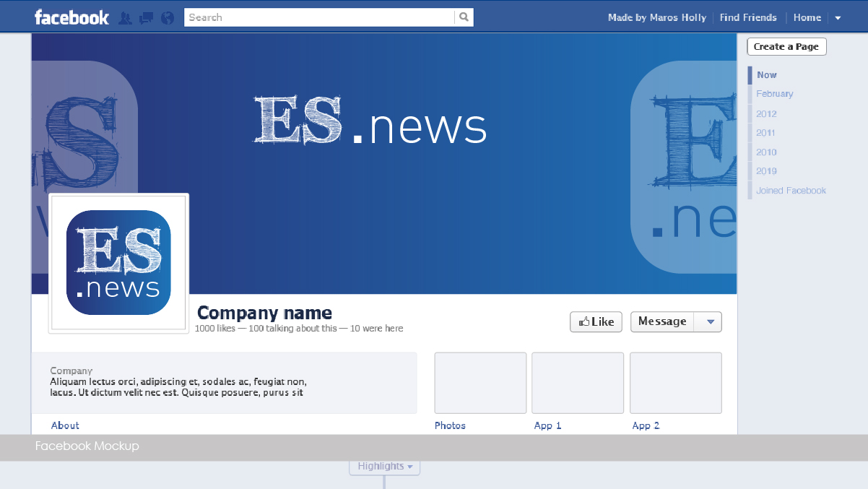Screen dimensions: 868x489
Task: Open Find Friends in the top bar
Action: [748, 18]
